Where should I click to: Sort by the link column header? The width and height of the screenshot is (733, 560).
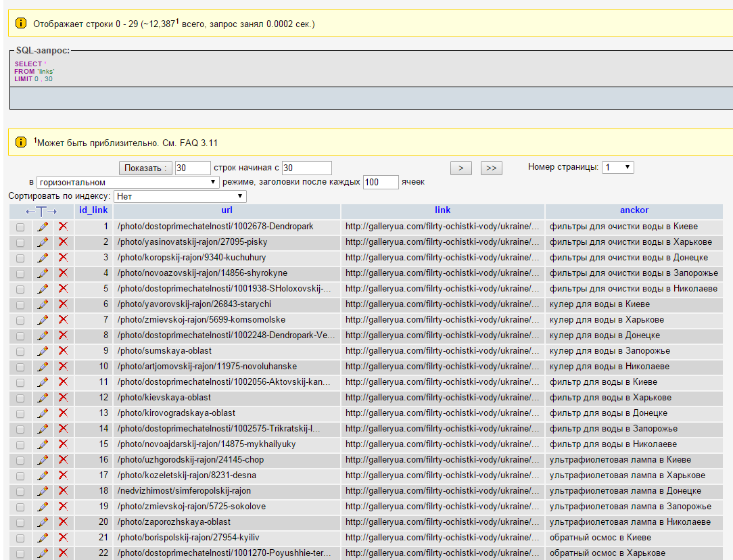click(x=443, y=210)
